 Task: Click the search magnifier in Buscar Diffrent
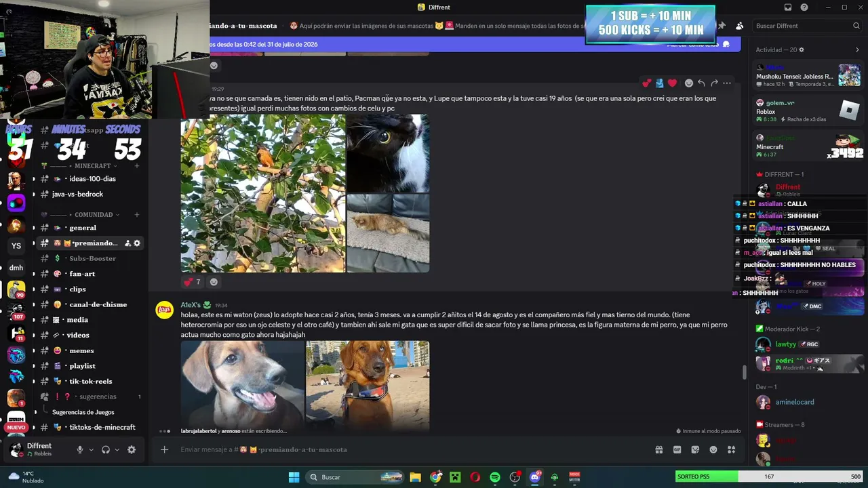point(856,26)
